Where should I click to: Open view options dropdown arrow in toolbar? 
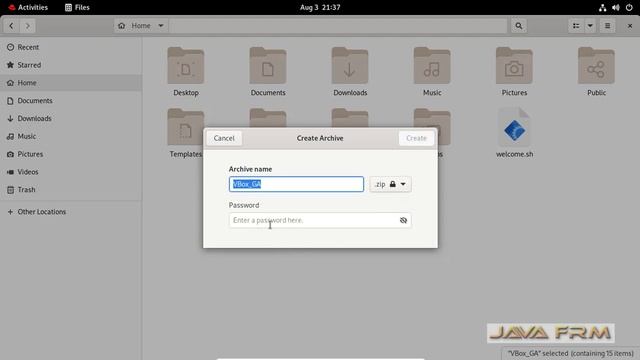(590, 26)
